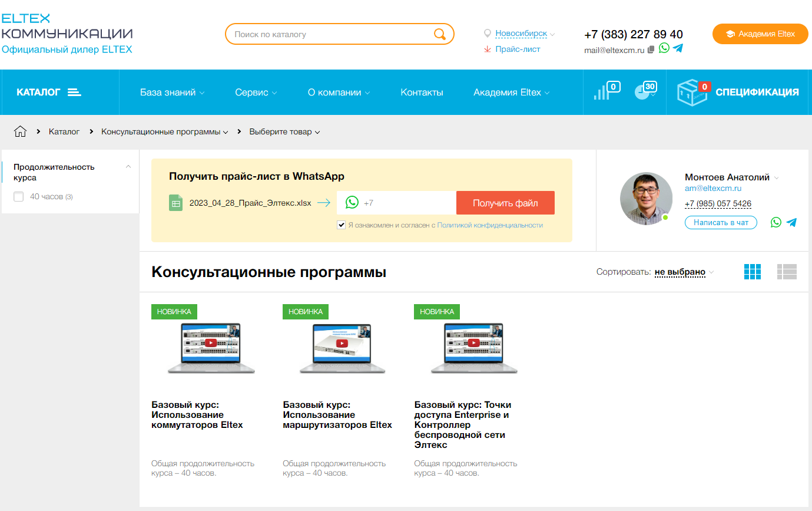This screenshot has width=812, height=511.
Task: Toggle the 40 часов filter checkbox
Action: point(19,197)
